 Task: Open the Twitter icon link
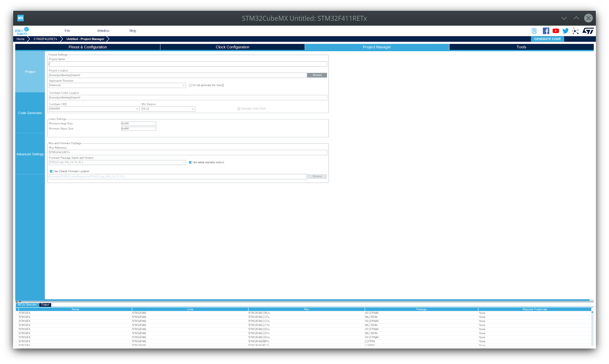pos(566,31)
